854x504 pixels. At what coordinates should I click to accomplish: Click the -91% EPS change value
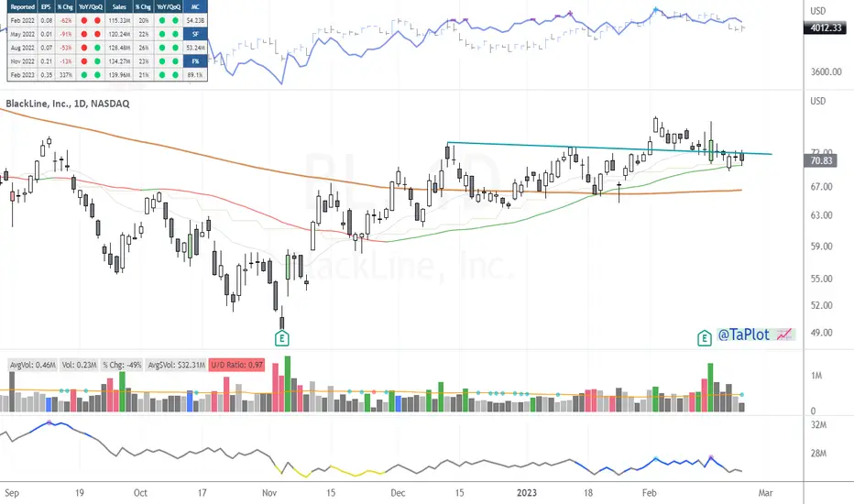point(66,34)
